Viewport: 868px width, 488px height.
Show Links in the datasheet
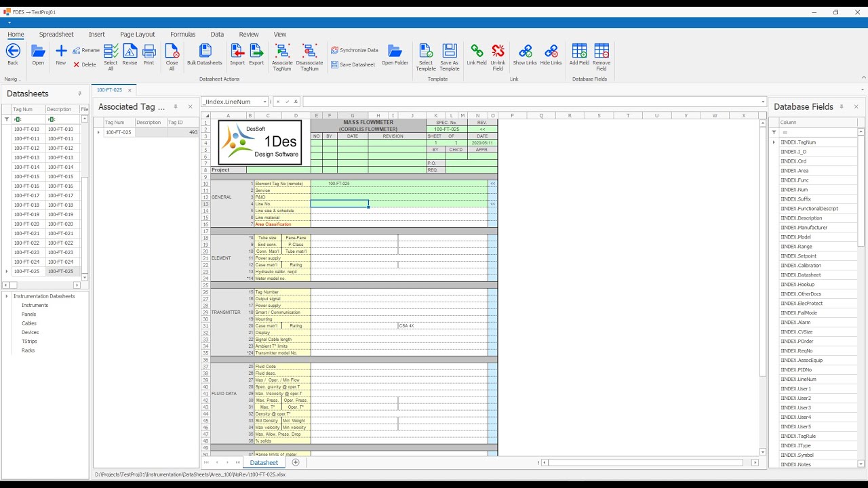click(525, 54)
